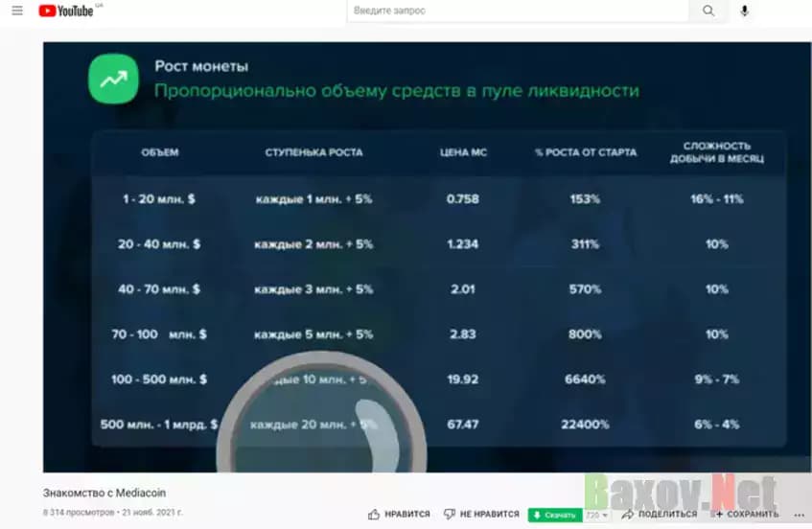This screenshot has width=812, height=529.
Task: Click the video title Знакомство с Mediacoin
Action: click(x=104, y=493)
